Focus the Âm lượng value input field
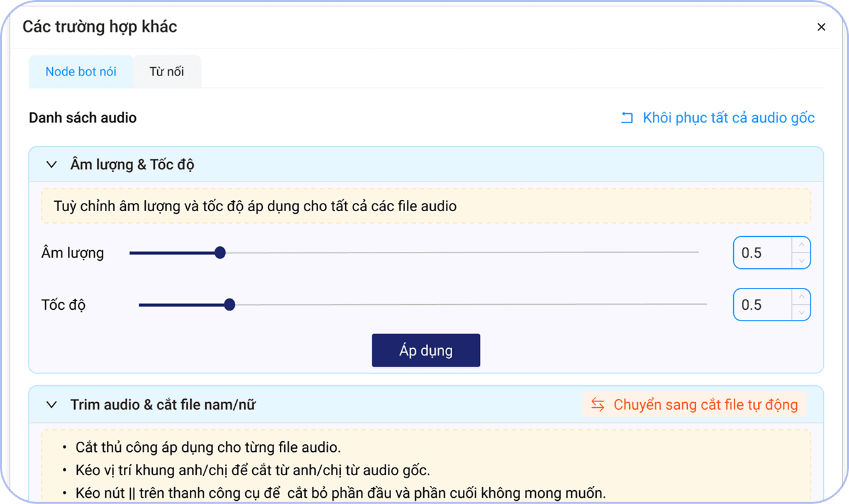The image size is (849, 504). (762, 253)
